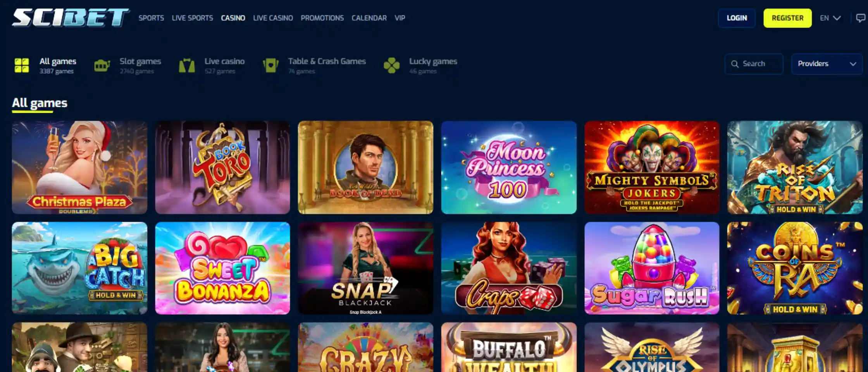Open the Sports menu item

[151, 18]
